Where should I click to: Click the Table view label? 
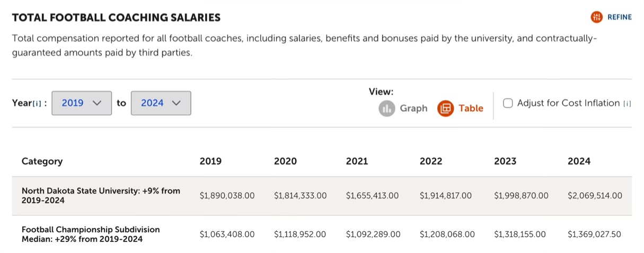(471, 109)
